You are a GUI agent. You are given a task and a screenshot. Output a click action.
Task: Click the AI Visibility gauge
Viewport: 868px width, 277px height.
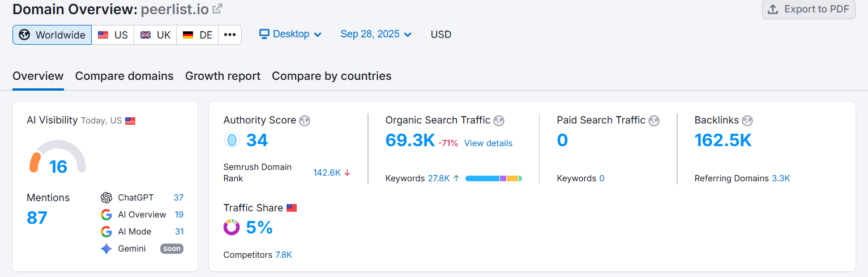coord(58,156)
